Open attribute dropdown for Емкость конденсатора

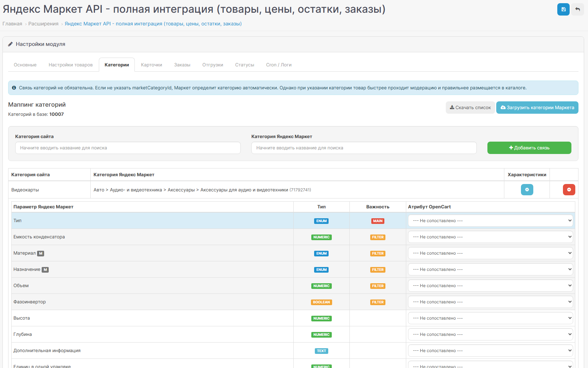(491, 237)
